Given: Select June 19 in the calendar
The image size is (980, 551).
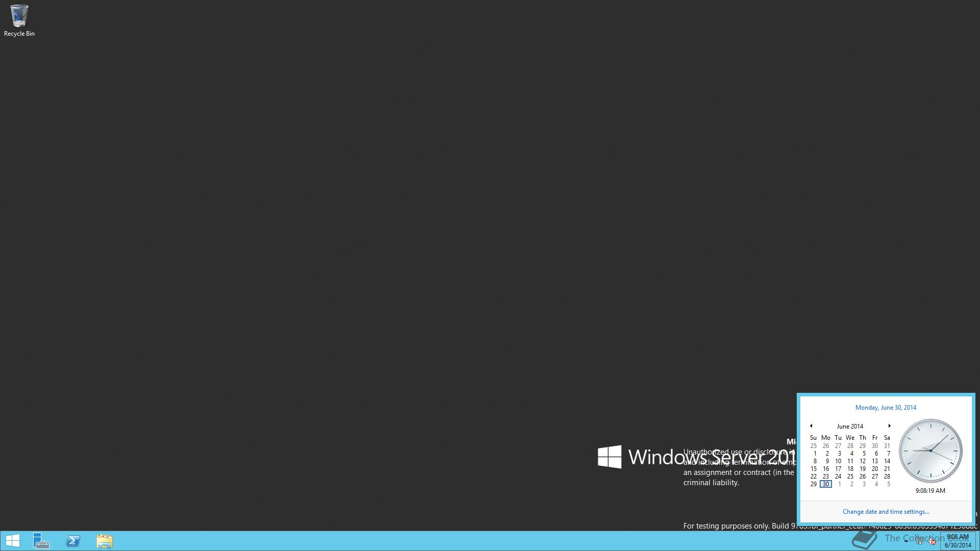Looking at the screenshot, I should click(862, 469).
